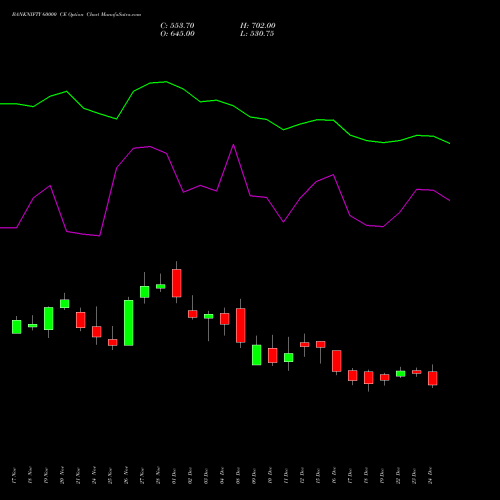Click the 26 Nov date label
The height and width of the screenshot is (500, 500).
[126, 476]
